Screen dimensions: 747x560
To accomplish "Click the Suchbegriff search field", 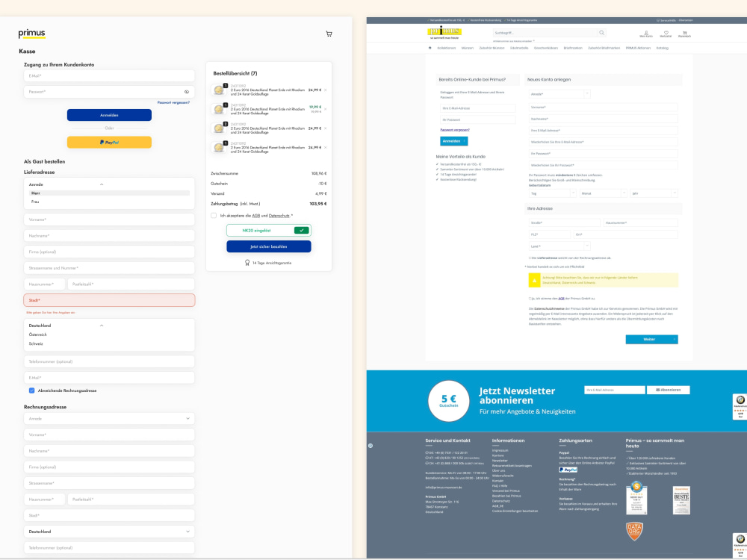I will click(x=545, y=33).
